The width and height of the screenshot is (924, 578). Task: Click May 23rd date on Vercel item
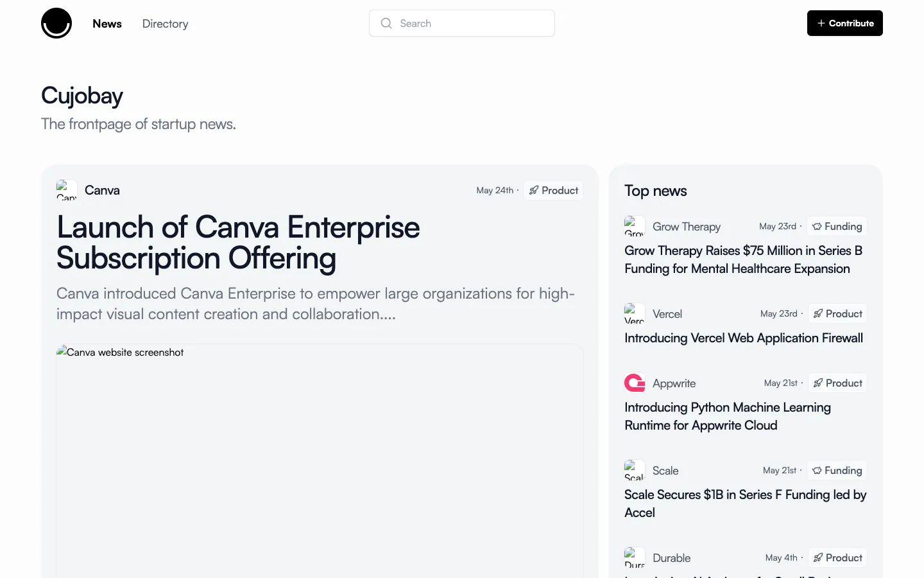click(x=779, y=313)
